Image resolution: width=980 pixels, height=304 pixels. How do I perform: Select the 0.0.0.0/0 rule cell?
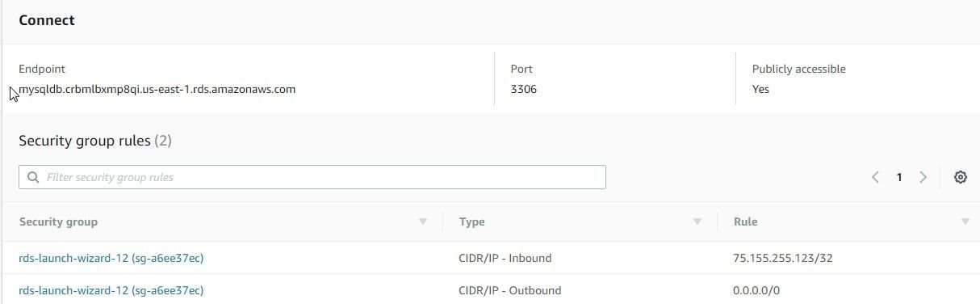(x=756, y=290)
